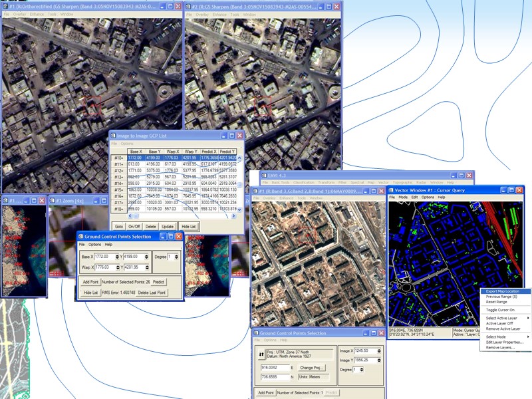Expand the Select Mode submenu

[x=505, y=337]
